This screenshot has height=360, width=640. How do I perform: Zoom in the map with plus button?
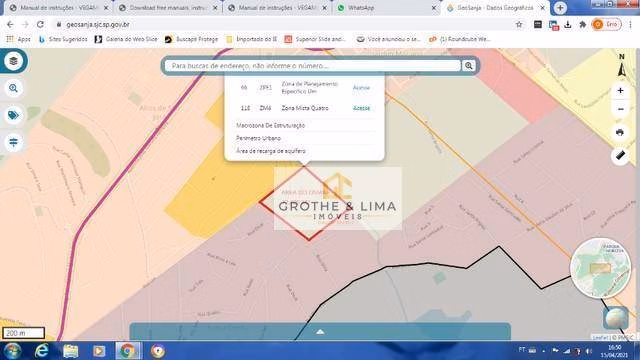point(620,91)
